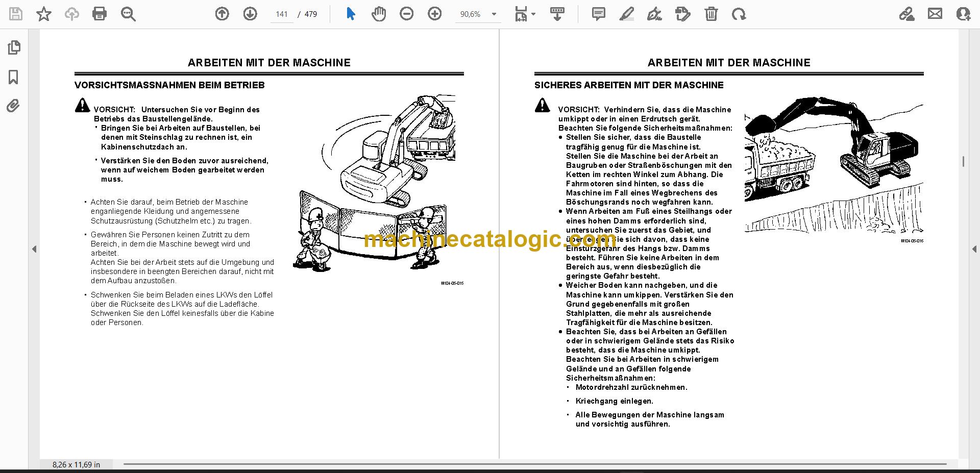Add a comment with the sticky note tool

point(599,14)
